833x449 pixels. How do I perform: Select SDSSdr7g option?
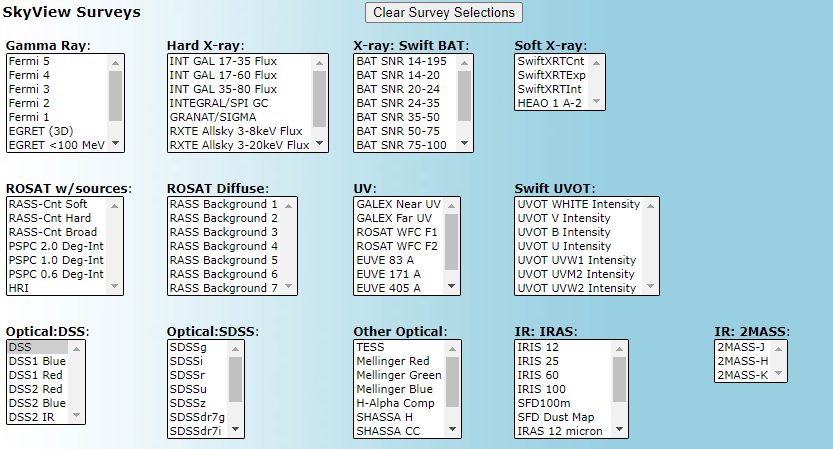click(x=198, y=417)
